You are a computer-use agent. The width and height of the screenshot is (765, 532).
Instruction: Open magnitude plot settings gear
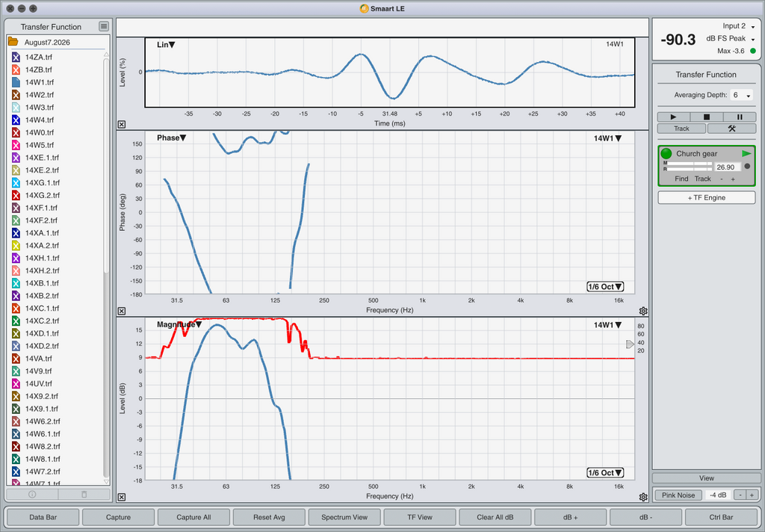[x=643, y=497]
